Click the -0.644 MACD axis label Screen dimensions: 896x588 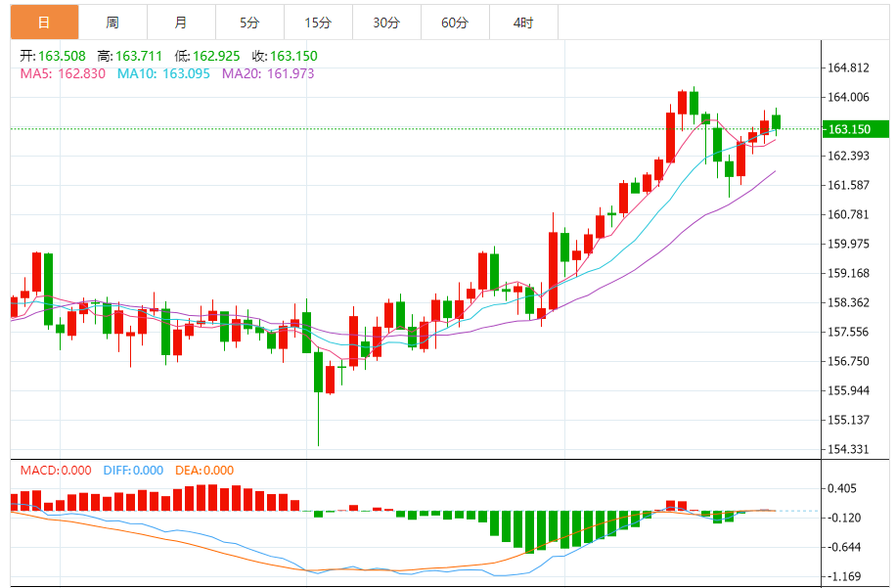(x=844, y=548)
